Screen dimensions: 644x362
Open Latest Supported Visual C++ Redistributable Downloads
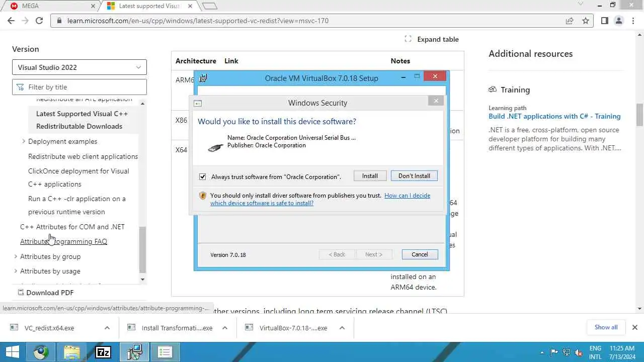click(x=82, y=120)
